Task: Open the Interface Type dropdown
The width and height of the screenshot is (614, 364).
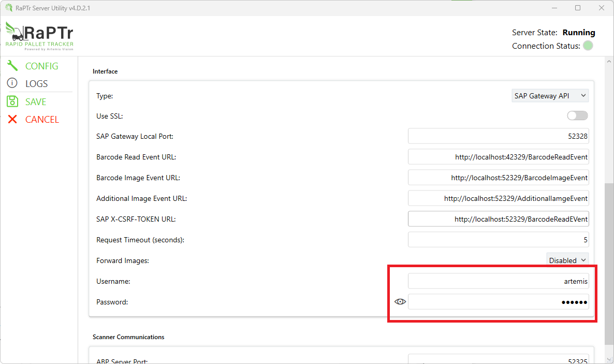Action: click(550, 96)
